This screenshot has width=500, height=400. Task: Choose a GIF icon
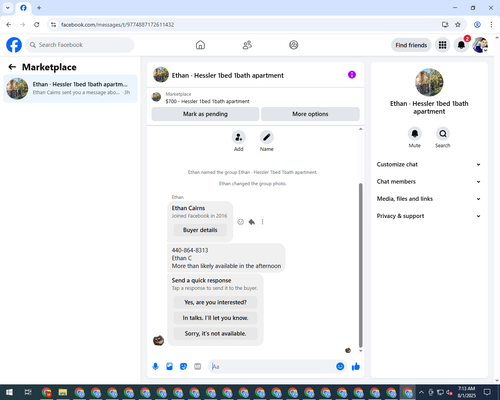pyautogui.click(x=198, y=367)
